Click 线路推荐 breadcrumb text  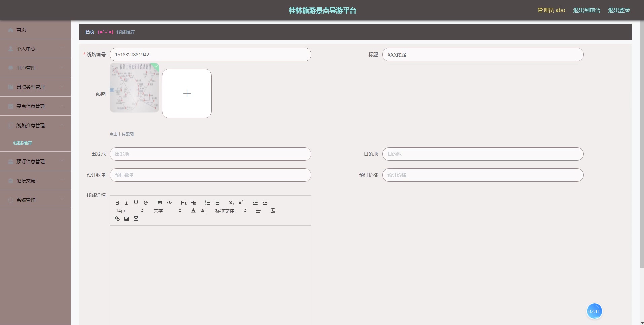tap(126, 32)
